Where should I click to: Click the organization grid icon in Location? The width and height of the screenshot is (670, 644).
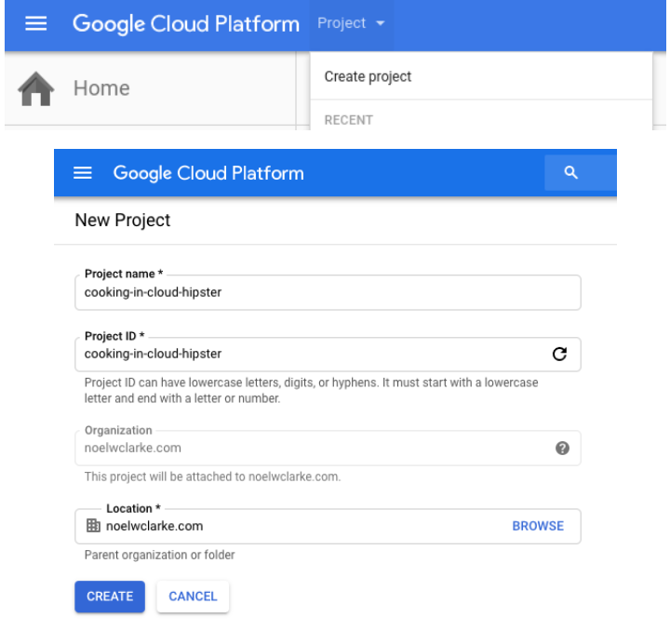coord(93,526)
